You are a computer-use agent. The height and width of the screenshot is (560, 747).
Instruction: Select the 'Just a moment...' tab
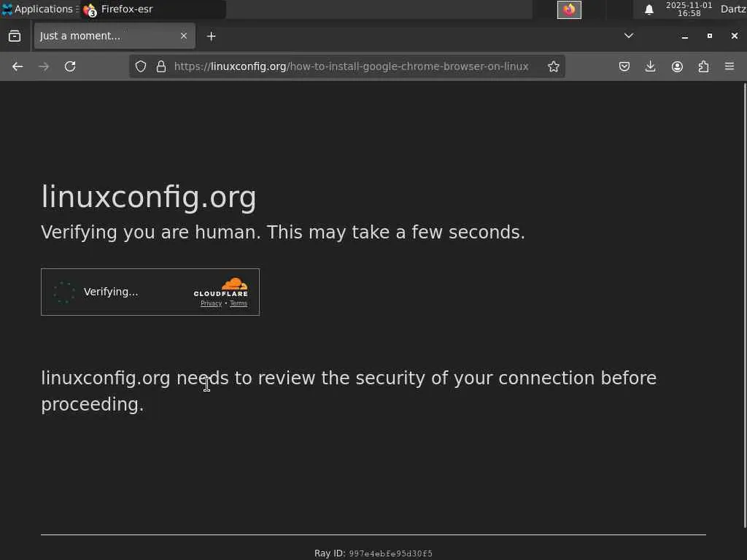point(115,36)
